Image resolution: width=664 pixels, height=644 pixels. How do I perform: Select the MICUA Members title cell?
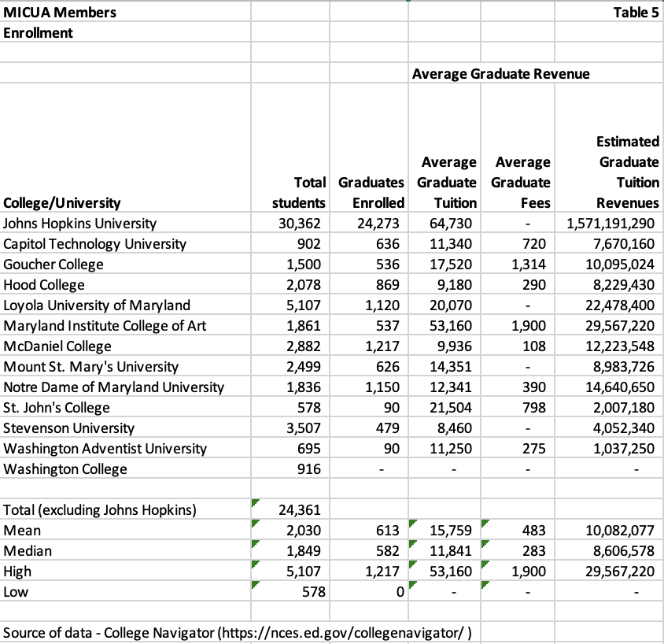pos(59,12)
